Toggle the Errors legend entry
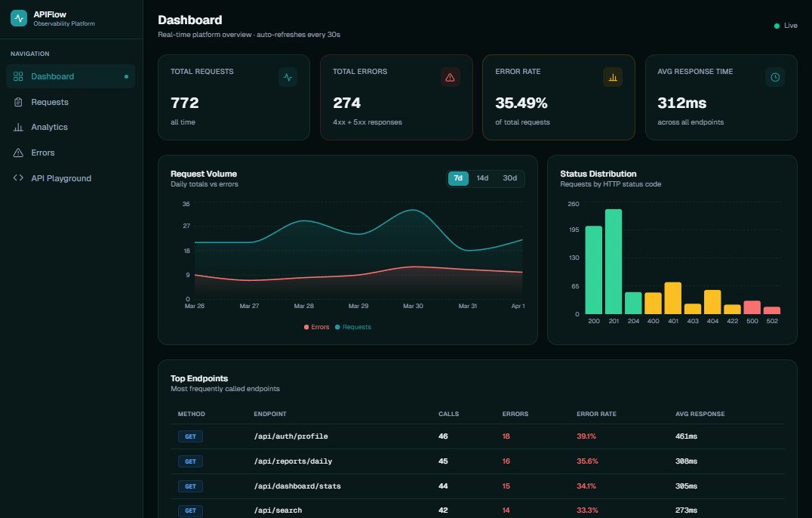This screenshot has width=812, height=518. pyautogui.click(x=316, y=327)
